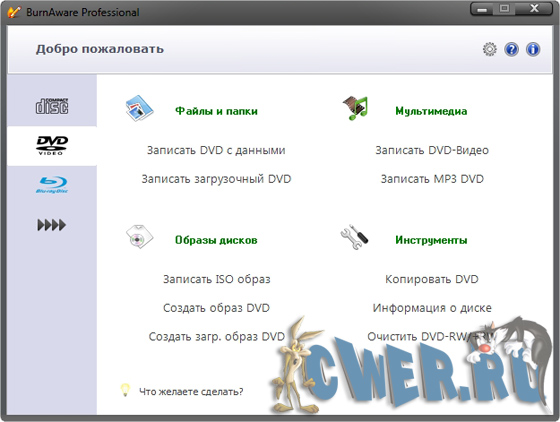Minimize the BurnAware Professional window
The width and height of the screenshot is (560, 422).
(482, 9)
